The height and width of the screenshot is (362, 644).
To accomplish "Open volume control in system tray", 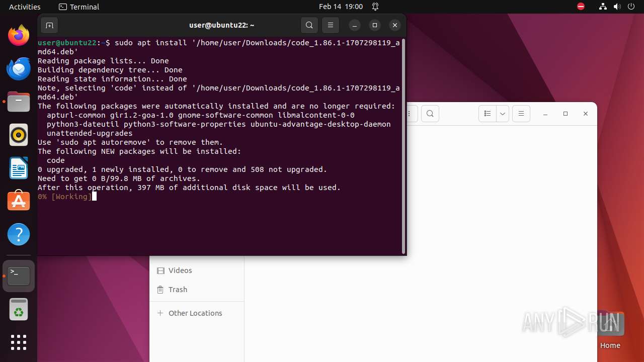I will 617,7.
